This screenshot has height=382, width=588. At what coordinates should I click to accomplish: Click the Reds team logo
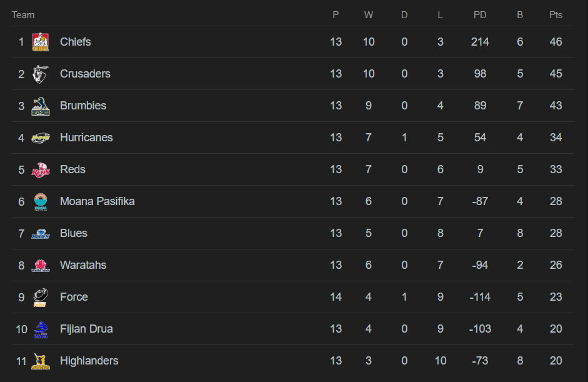41,169
